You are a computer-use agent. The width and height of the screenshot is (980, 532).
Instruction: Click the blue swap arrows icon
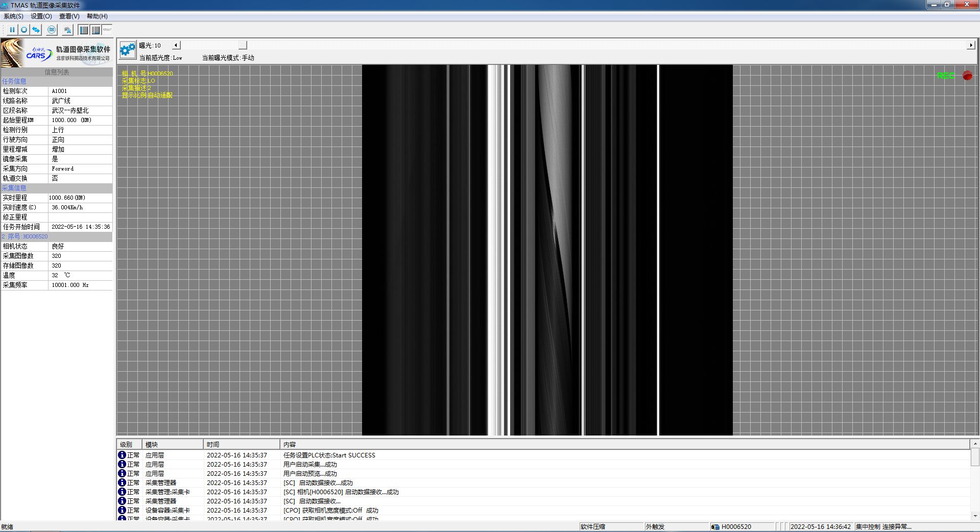coord(36,30)
